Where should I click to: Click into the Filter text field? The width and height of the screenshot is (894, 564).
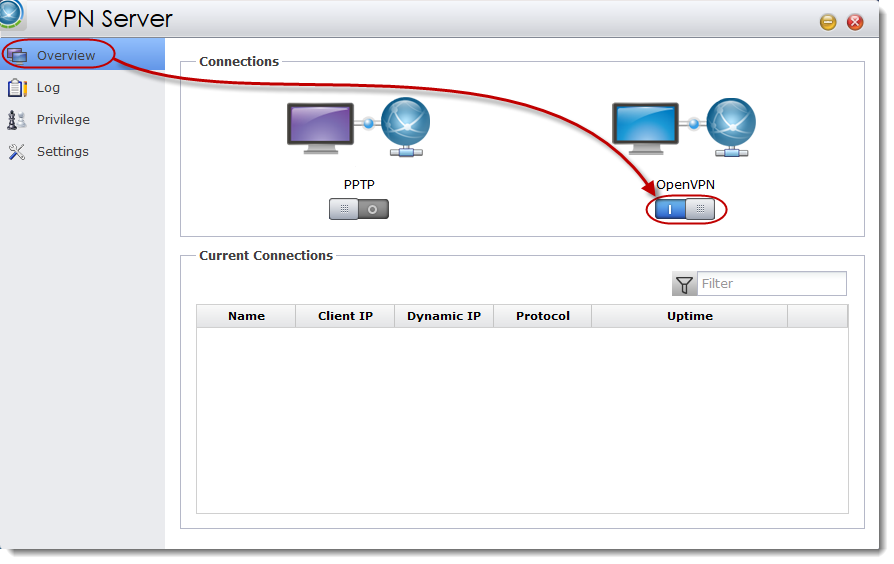tap(771, 284)
